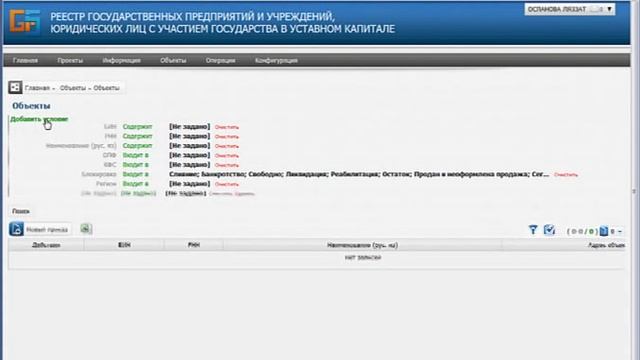640x360 pixels.
Task: Change the Наименование operator Содержит
Action: [x=137, y=146]
